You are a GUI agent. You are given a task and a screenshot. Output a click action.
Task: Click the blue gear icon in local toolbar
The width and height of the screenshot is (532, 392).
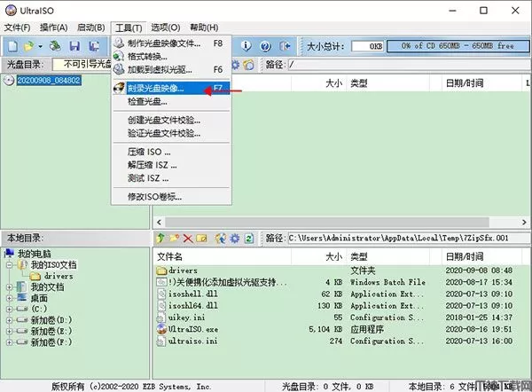[x=235, y=239]
